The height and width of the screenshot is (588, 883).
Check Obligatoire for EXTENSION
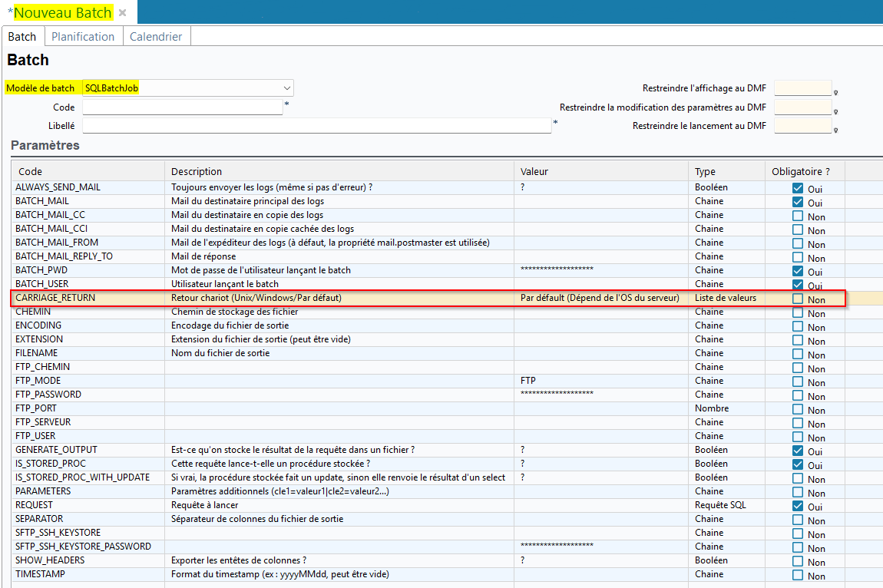click(798, 340)
